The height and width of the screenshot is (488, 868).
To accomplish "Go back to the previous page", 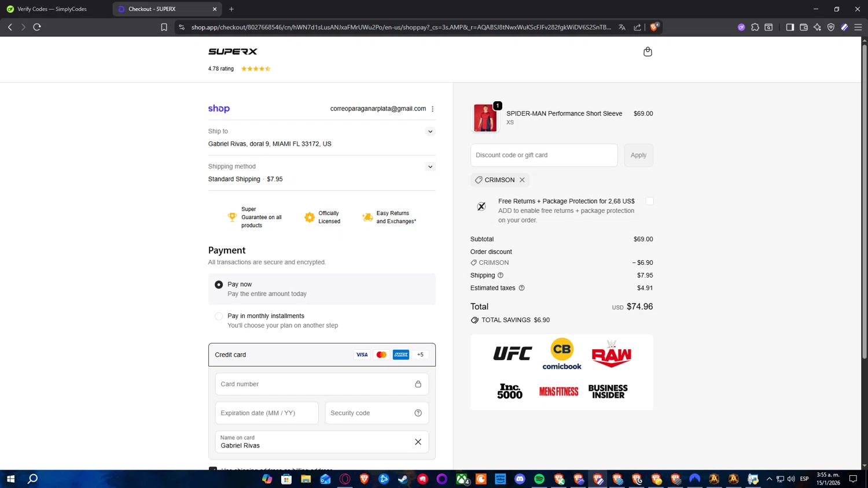I will (x=10, y=27).
